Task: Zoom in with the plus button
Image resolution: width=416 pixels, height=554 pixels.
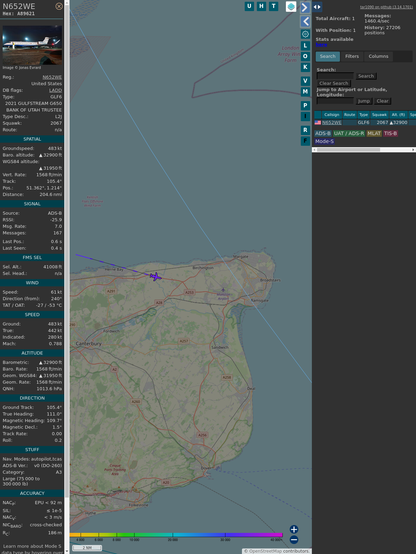Action: (294, 529)
